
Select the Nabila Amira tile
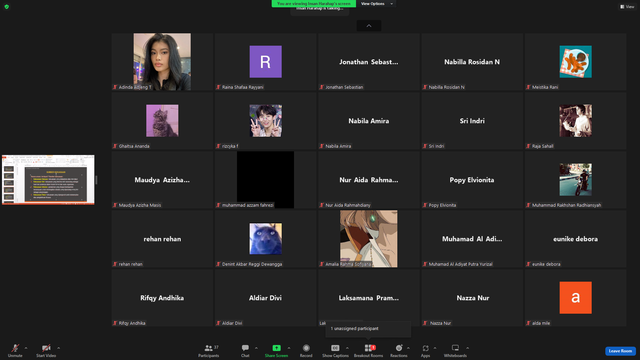click(x=369, y=121)
